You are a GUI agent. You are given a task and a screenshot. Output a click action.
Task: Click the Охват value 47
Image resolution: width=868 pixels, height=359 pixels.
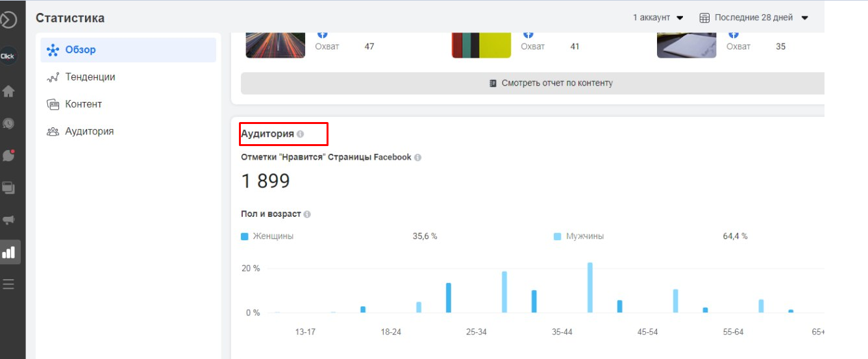(369, 47)
